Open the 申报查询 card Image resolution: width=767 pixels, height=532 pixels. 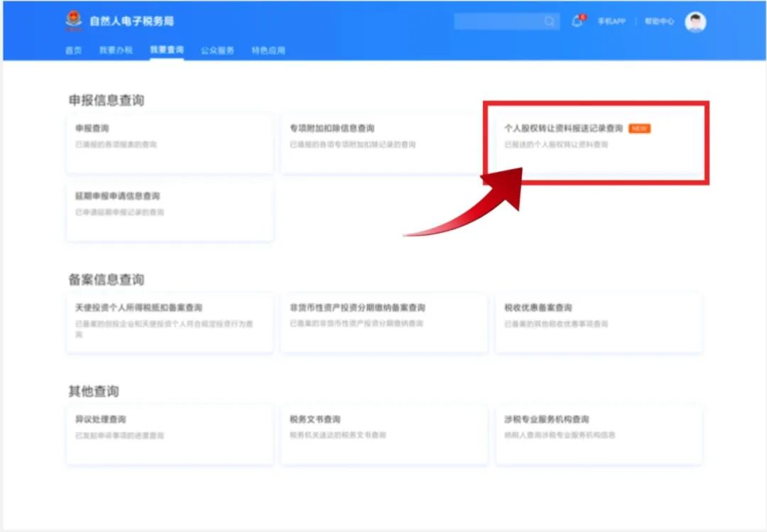click(x=170, y=143)
